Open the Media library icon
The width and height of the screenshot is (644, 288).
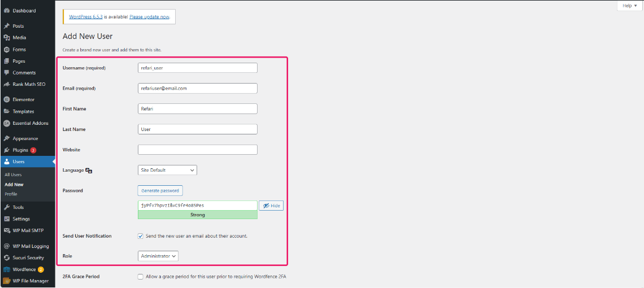[7, 37]
